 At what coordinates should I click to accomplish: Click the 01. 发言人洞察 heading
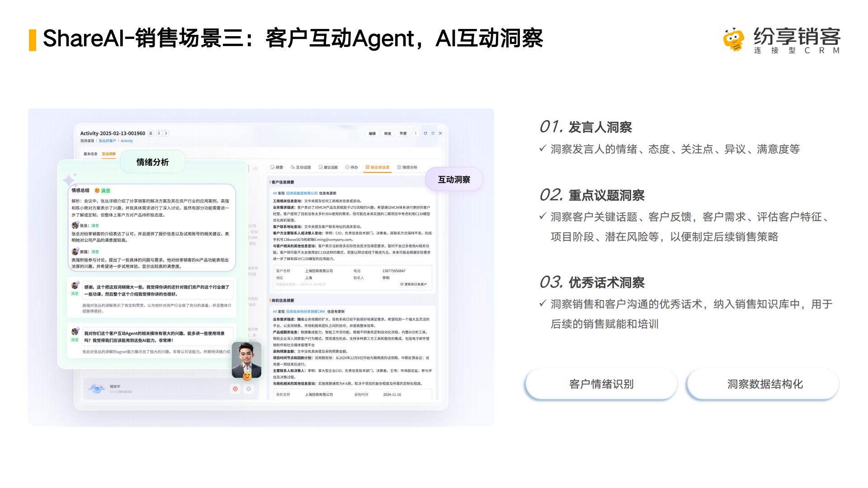point(585,127)
